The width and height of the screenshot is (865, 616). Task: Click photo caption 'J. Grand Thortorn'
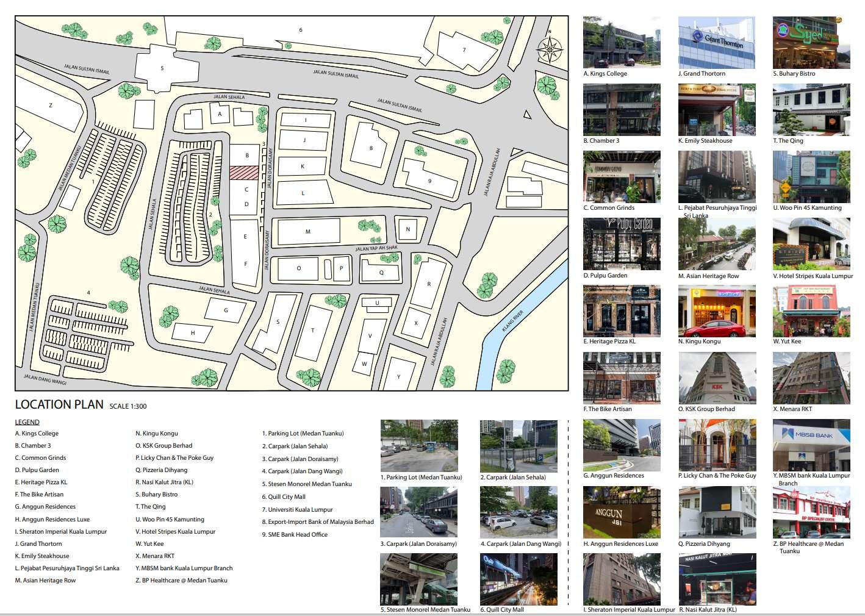[x=702, y=74]
